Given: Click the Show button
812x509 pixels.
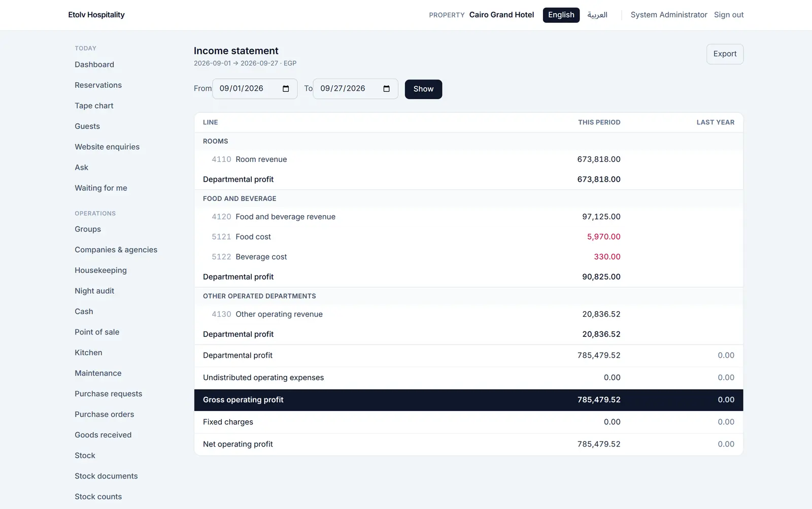Looking at the screenshot, I should point(423,89).
